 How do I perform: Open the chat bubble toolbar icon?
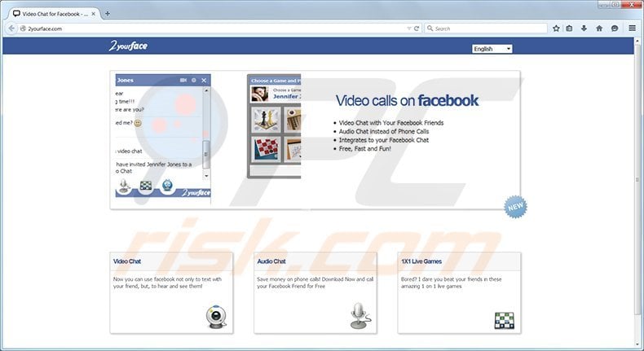tap(615, 29)
